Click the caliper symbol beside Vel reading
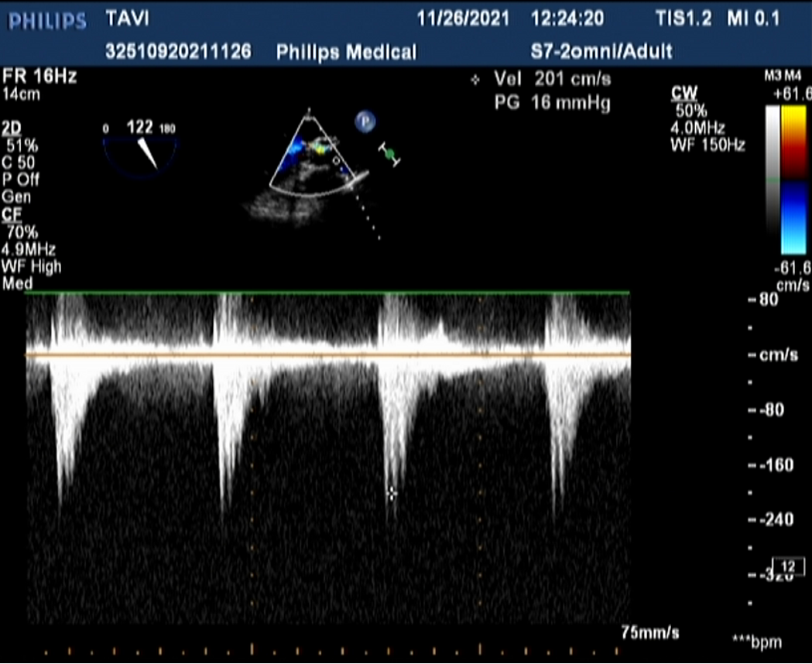 [x=475, y=80]
